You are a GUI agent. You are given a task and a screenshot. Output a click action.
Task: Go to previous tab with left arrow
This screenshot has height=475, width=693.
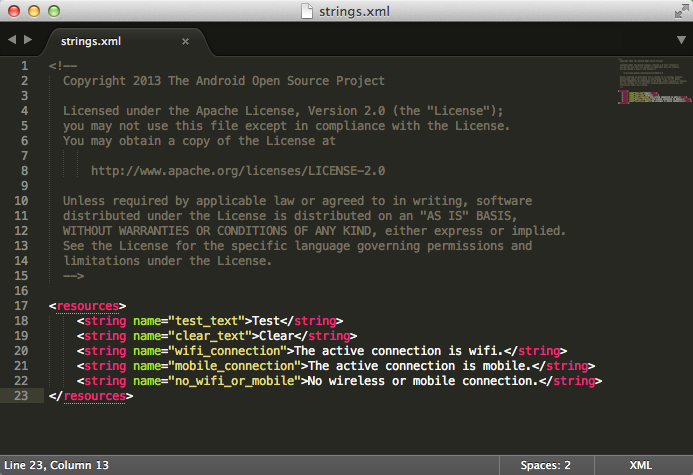tap(12, 40)
